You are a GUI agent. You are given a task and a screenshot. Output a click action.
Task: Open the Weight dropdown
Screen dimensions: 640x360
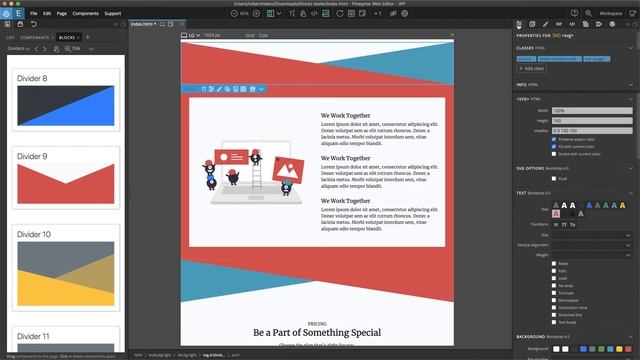click(x=591, y=255)
